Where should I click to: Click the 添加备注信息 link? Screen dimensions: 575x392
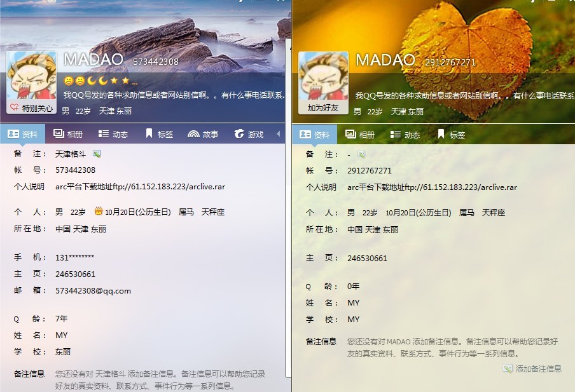pyautogui.click(x=539, y=369)
